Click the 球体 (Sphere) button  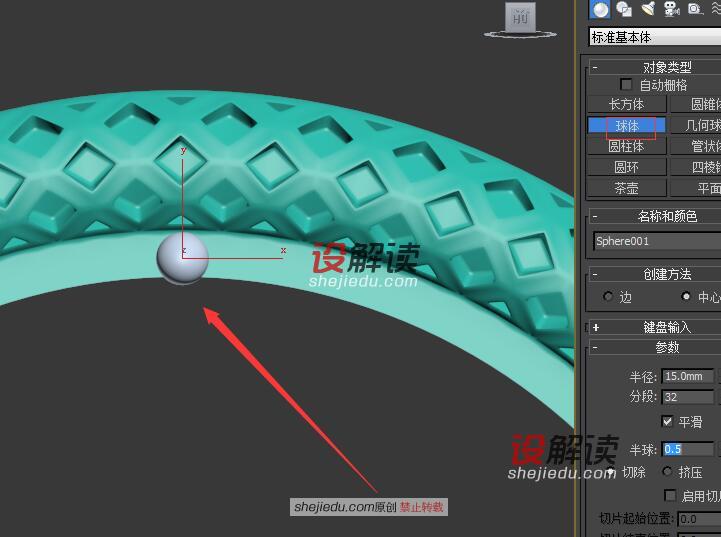[627, 126]
